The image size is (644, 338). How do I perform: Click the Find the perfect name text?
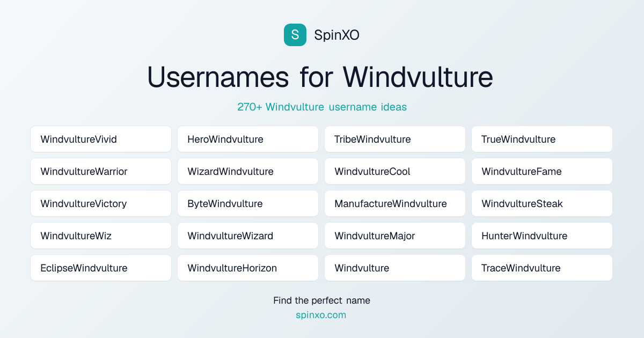321,300
